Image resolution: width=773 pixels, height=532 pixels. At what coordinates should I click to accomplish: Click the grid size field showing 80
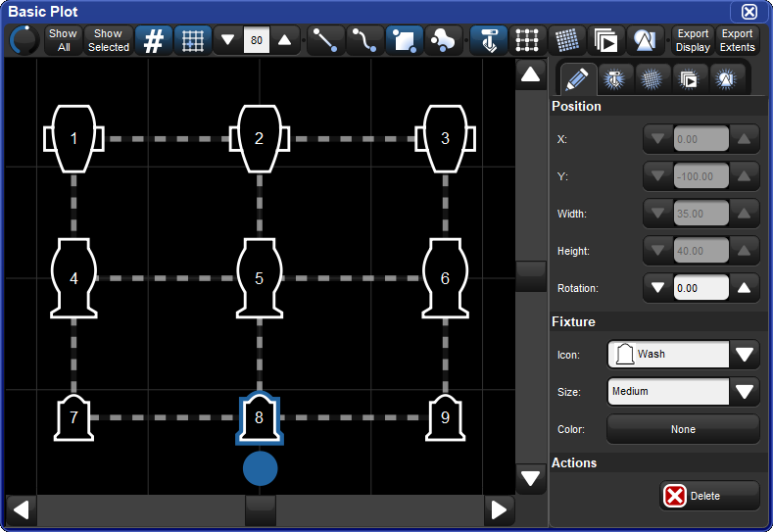(257, 40)
